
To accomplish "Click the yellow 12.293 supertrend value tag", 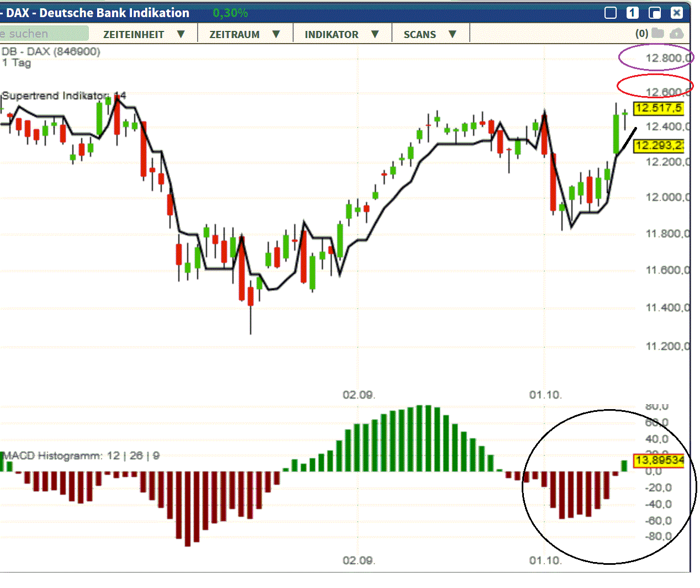I will point(659,146).
